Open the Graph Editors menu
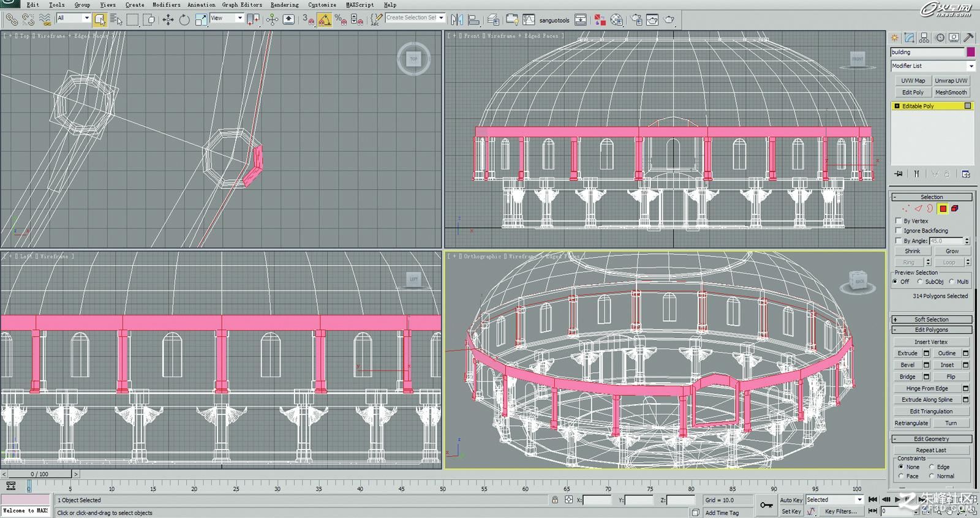The image size is (980, 518). coord(242,5)
